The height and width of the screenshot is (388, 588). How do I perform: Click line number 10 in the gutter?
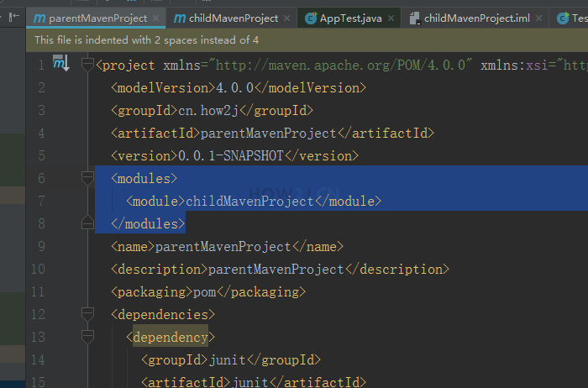(39, 269)
